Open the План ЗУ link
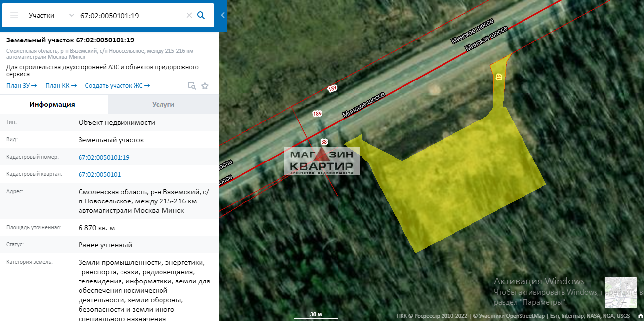The height and width of the screenshot is (321, 644). pyautogui.click(x=21, y=86)
